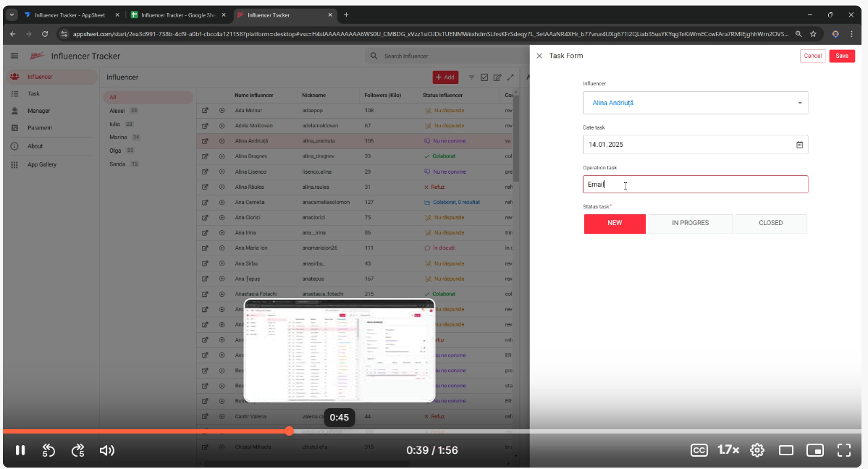Open edit icon for Alina Dragnev row

[x=205, y=157]
